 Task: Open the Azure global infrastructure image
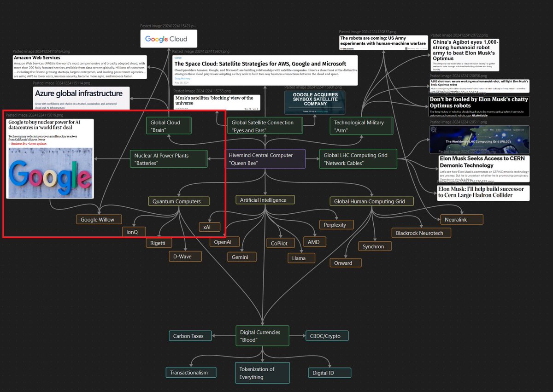81,97
